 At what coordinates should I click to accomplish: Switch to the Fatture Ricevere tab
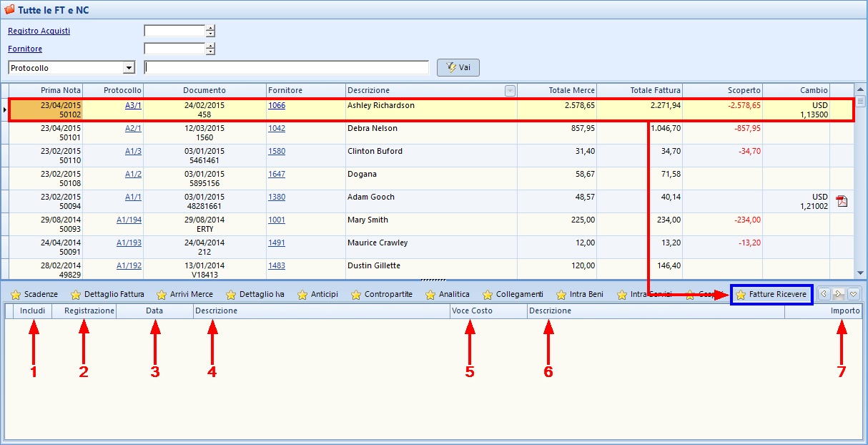777,294
